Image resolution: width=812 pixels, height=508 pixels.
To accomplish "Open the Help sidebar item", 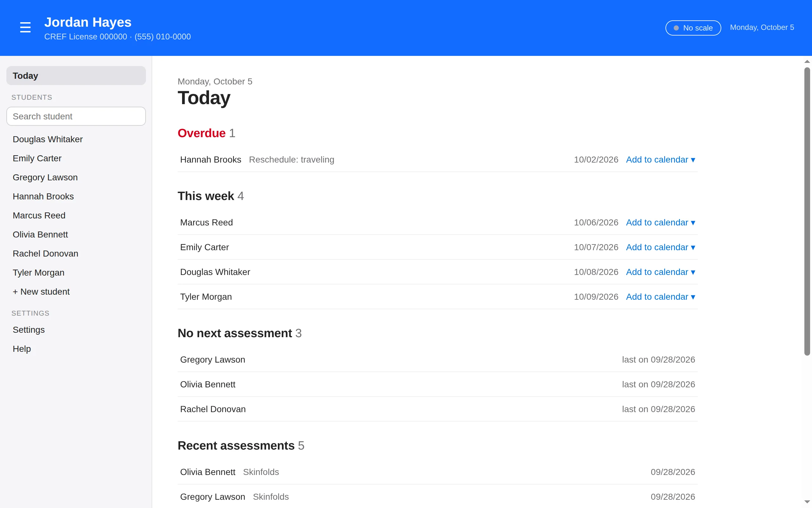I will (x=76, y=349).
